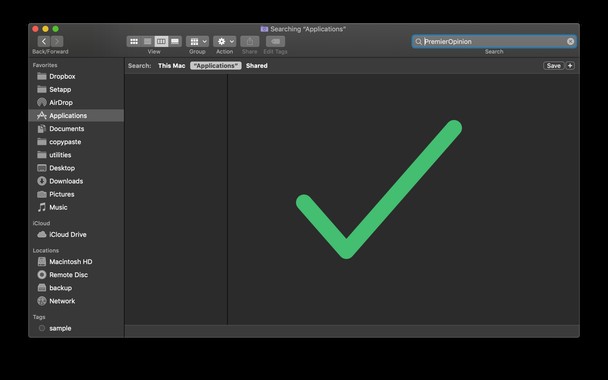Open Pictures in sidebar
Screen dimensions: 608x380
(x=76, y=194)
